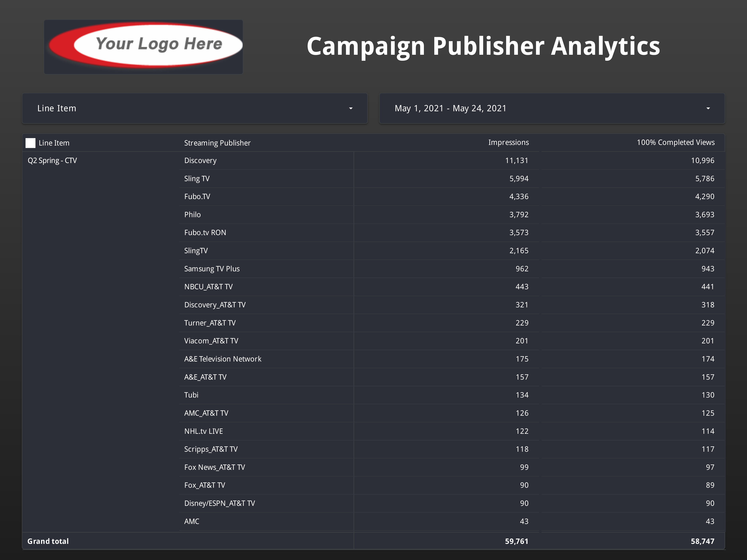747x560 pixels.
Task: Toggle the checkbox beside Line Item header
Action: click(30, 143)
